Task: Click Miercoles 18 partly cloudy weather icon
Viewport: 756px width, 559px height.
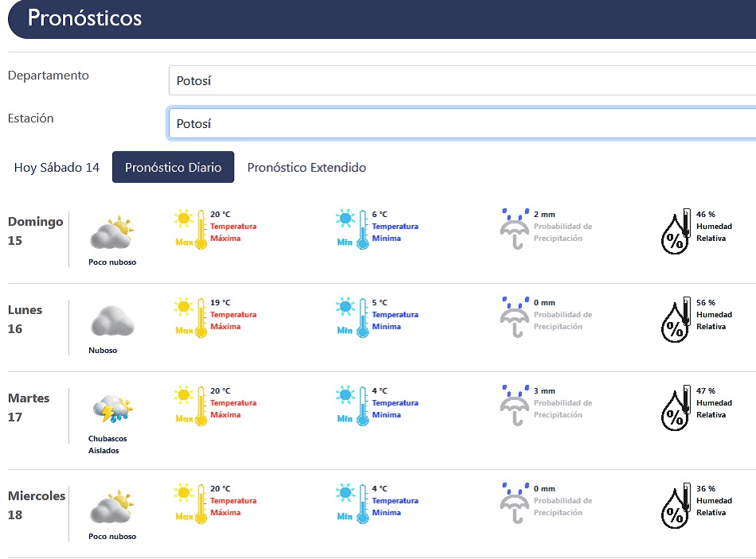Action: coord(111,507)
